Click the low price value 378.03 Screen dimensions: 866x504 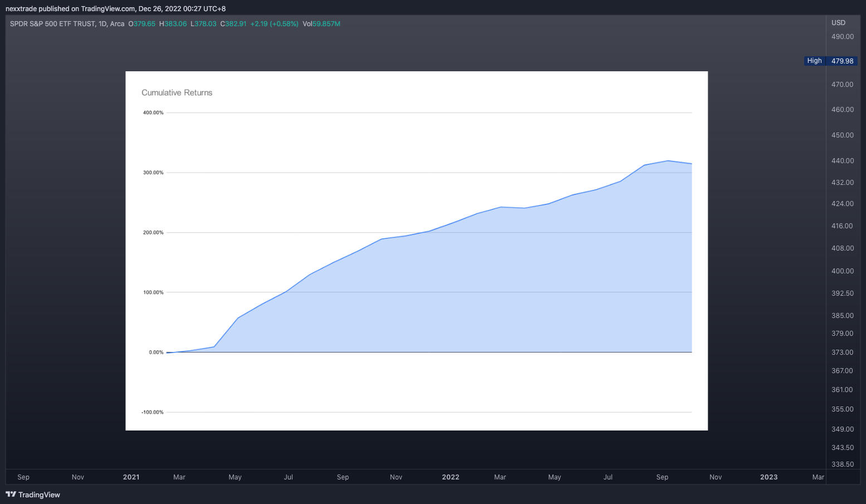[x=205, y=24]
